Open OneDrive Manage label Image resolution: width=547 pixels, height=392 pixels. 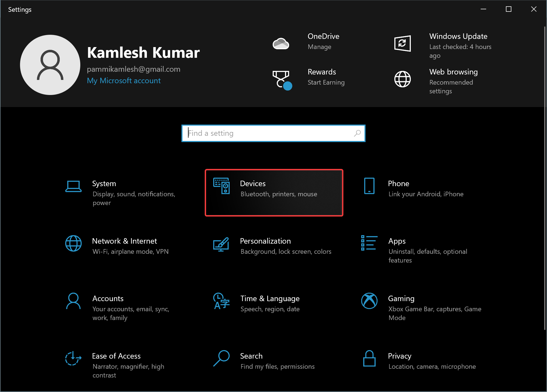(320, 47)
